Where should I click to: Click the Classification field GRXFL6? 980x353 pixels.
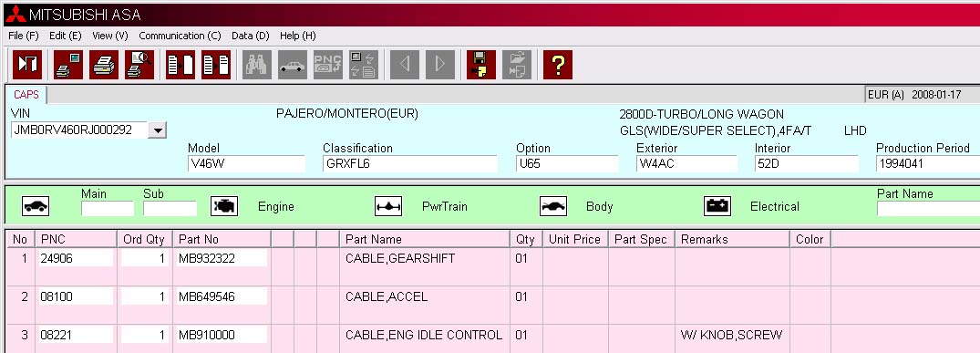(x=410, y=164)
